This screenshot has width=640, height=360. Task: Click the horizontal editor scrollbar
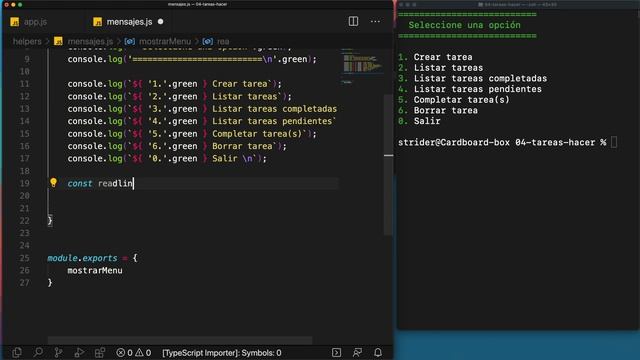(180, 340)
